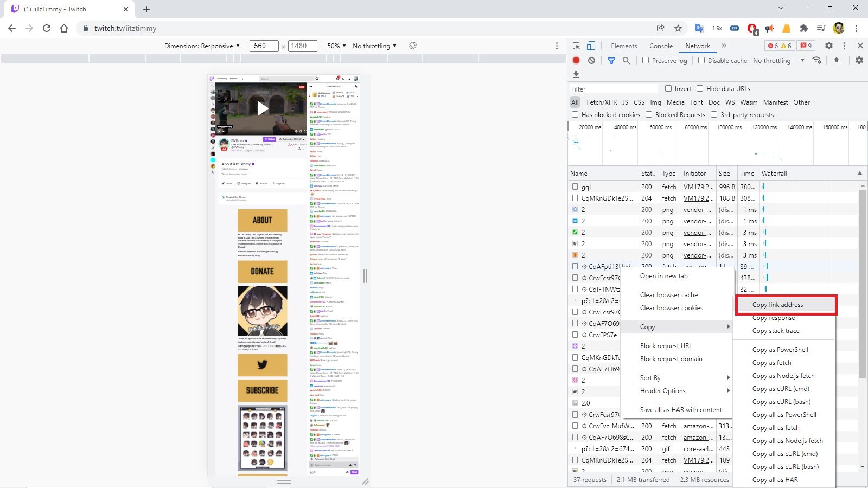Screen dimensions: 868x488
Task: Open the tab search chevron
Action: pyautogui.click(x=780, y=8)
